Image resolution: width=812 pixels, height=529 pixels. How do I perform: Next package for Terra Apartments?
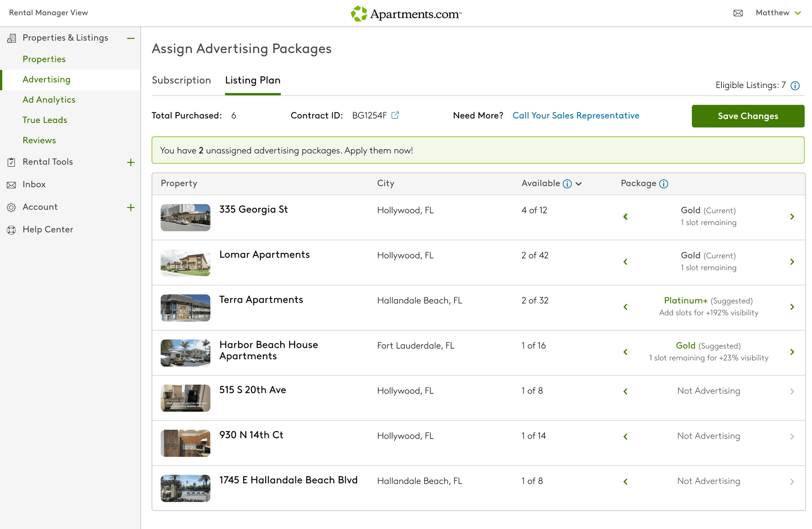tap(792, 307)
